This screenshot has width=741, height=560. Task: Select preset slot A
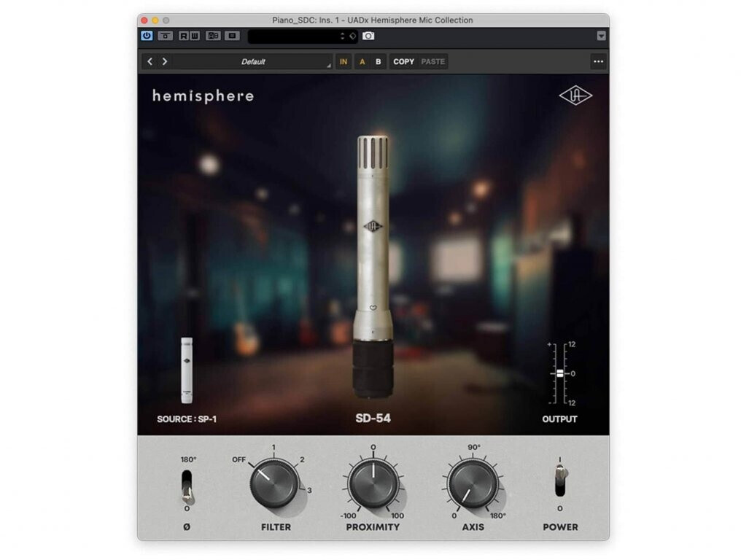[362, 62]
